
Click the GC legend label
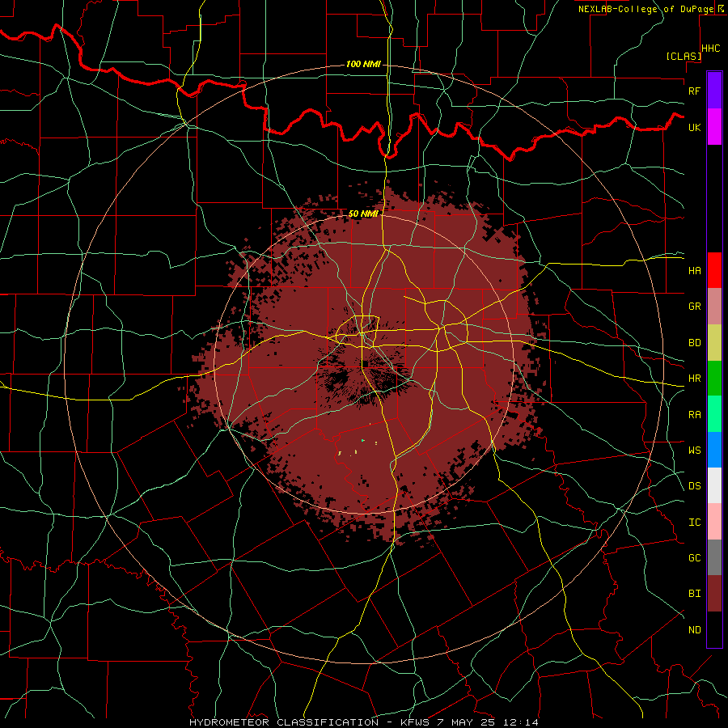point(694,558)
